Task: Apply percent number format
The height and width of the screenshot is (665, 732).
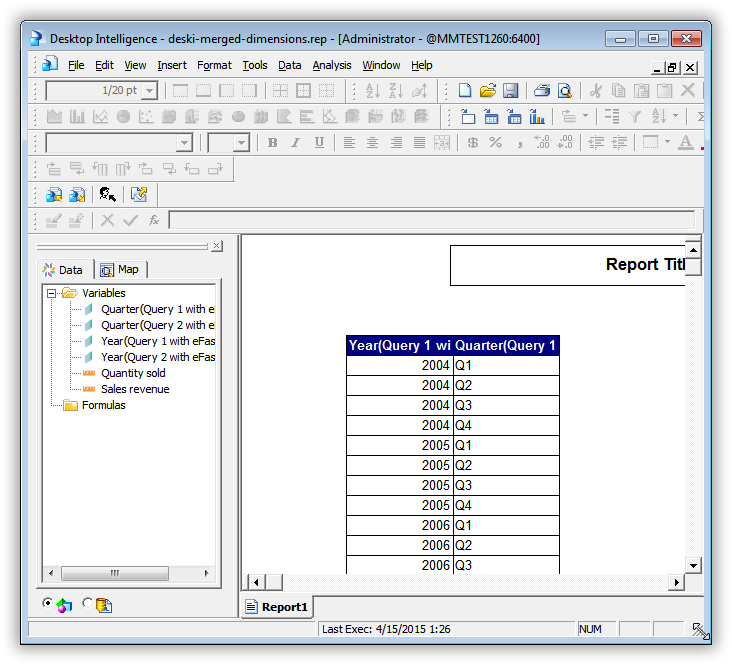Action: click(x=496, y=142)
